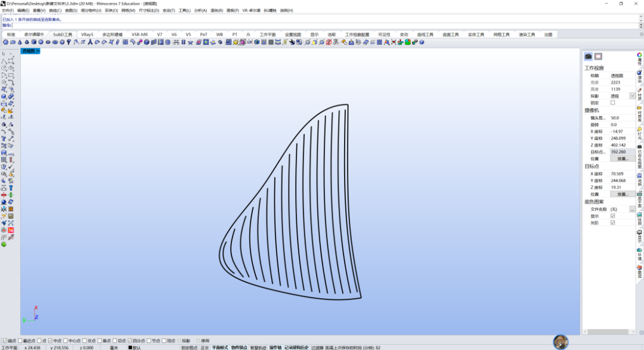Click 放置... button under 目标点 section
This screenshot has width=644, height=350.
[x=622, y=194]
